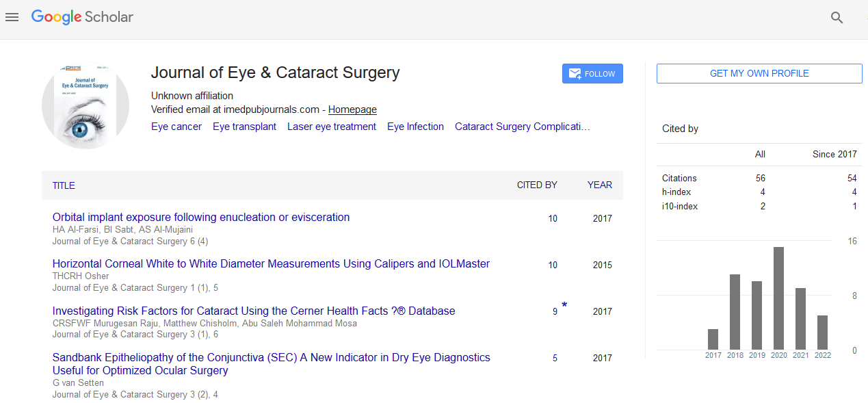Viewport: 868px width, 403px height.
Task: Open Orbital implant exposure article
Action: tap(201, 218)
